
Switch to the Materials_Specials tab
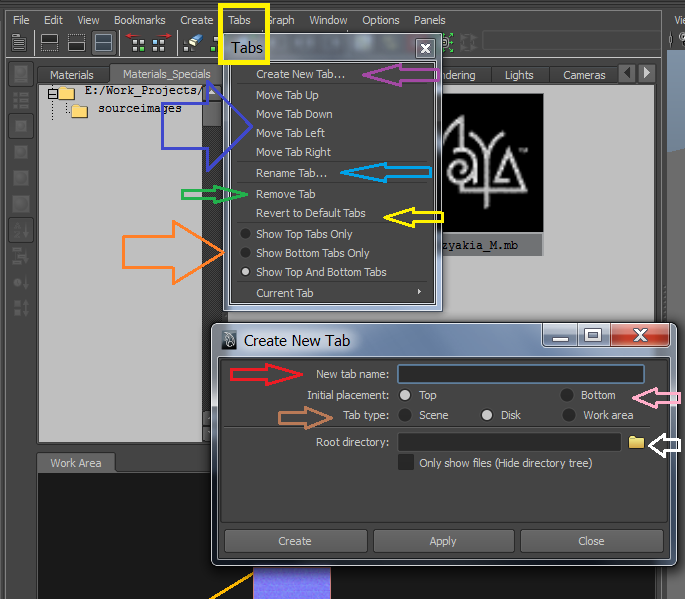[x=166, y=74]
